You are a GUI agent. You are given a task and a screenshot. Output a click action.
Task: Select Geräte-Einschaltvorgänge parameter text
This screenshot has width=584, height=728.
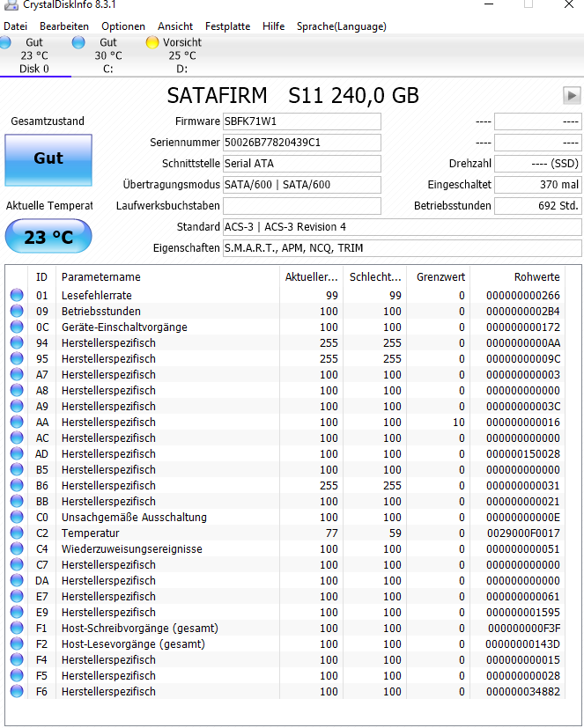(x=124, y=327)
